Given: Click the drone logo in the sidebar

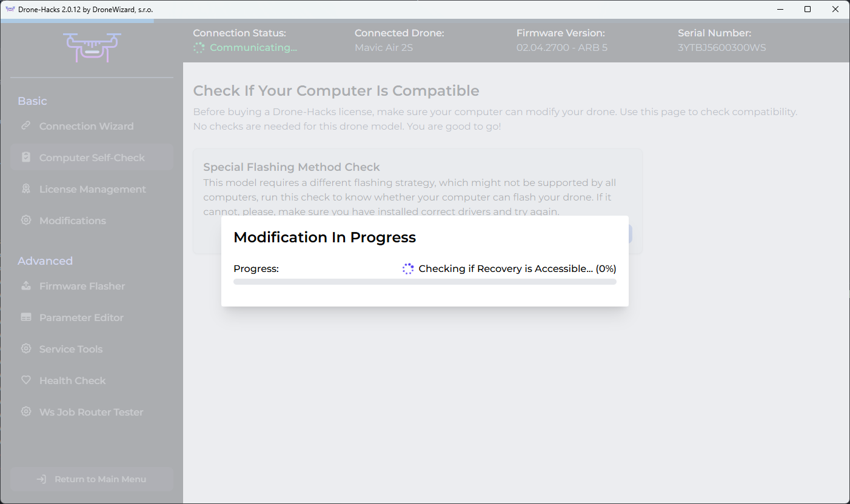Looking at the screenshot, I should [x=92, y=47].
